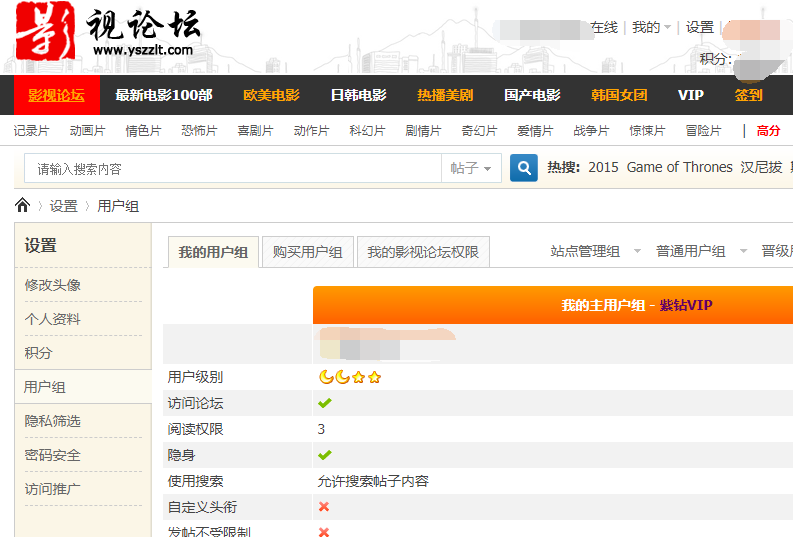Image resolution: width=793 pixels, height=537 pixels.
Task: Open 喜剧片 category link
Action: click(x=255, y=131)
